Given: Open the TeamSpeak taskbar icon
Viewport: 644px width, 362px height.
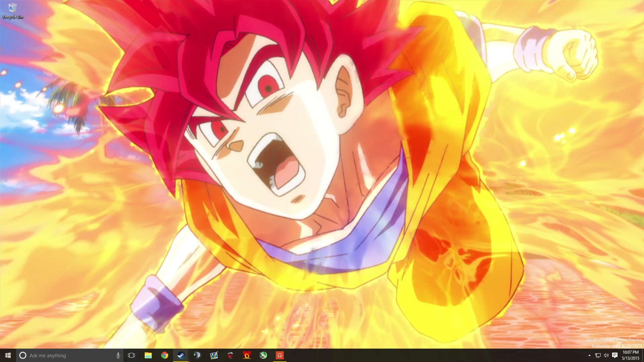Looking at the screenshot, I should 197,355.
